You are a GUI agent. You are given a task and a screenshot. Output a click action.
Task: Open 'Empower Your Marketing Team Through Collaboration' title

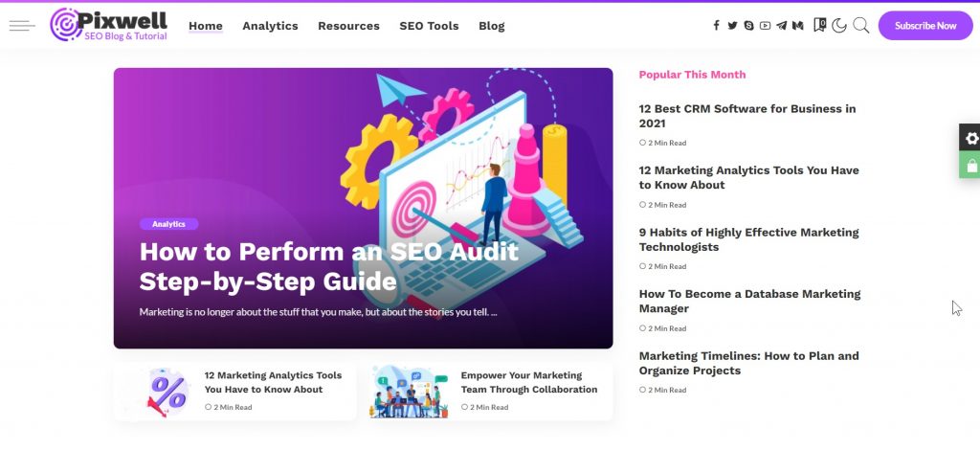pyautogui.click(x=528, y=382)
